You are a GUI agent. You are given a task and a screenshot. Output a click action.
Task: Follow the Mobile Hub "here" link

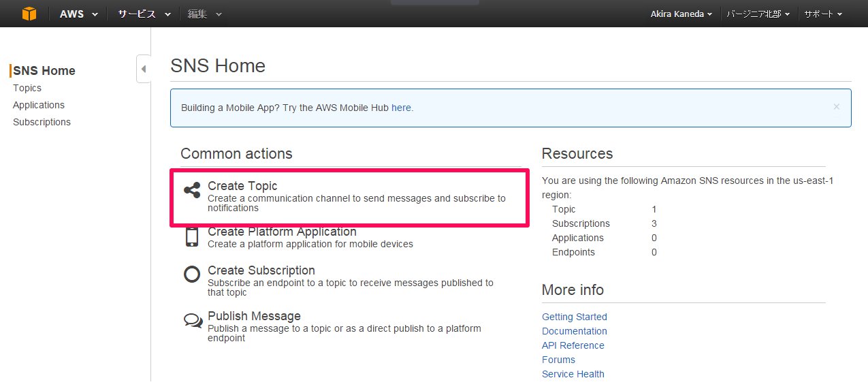click(401, 108)
